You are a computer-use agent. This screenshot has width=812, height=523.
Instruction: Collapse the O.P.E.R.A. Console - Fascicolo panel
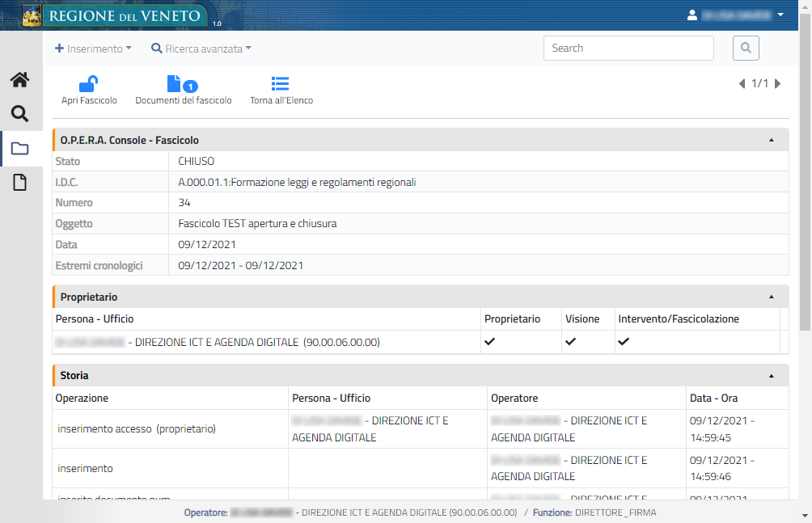771,140
